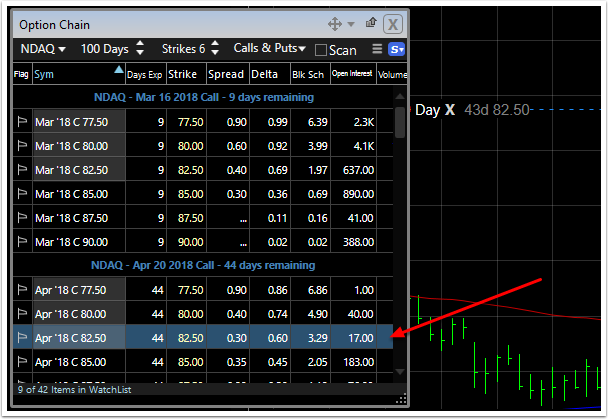Sort by Blk Sch column header
This screenshot has height=419, width=608.
click(308, 74)
